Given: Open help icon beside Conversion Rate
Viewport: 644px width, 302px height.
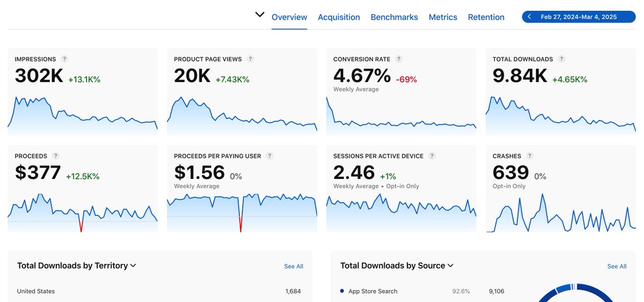Looking at the screenshot, I should pos(399,59).
